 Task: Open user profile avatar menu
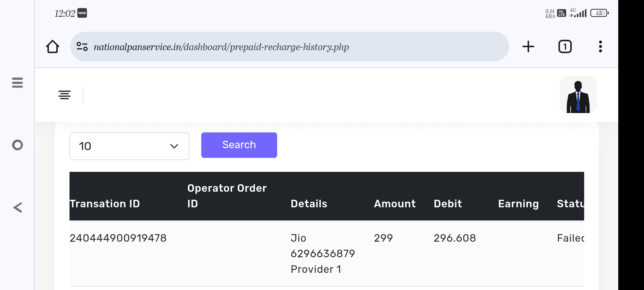tap(578, 95)
